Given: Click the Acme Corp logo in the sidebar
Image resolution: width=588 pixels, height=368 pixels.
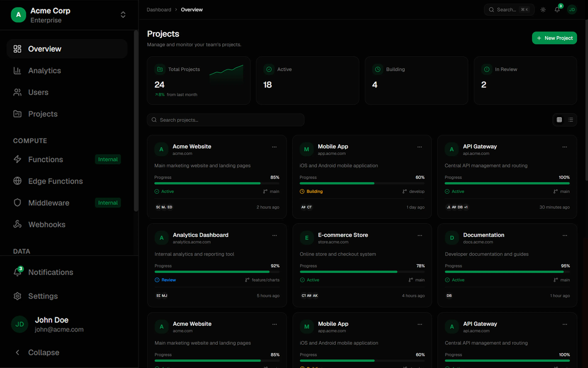Looking at the screenshot, I should click(x=19, y=15).
